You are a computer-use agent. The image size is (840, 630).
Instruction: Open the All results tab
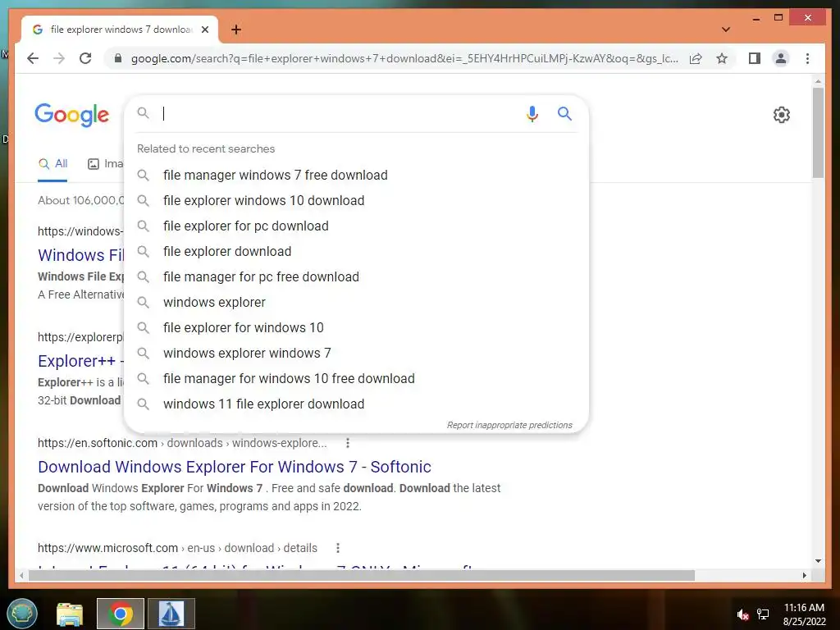tap(53, 164)
